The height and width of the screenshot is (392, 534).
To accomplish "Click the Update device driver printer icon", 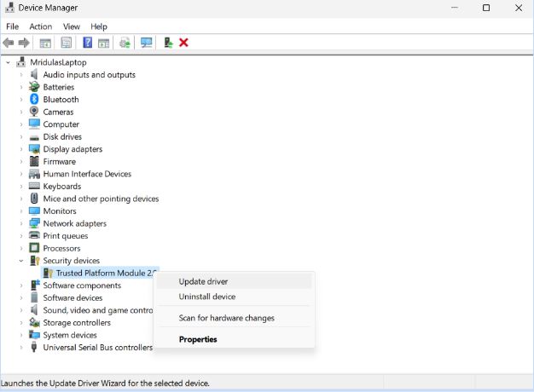I will [x=125, y=43].
